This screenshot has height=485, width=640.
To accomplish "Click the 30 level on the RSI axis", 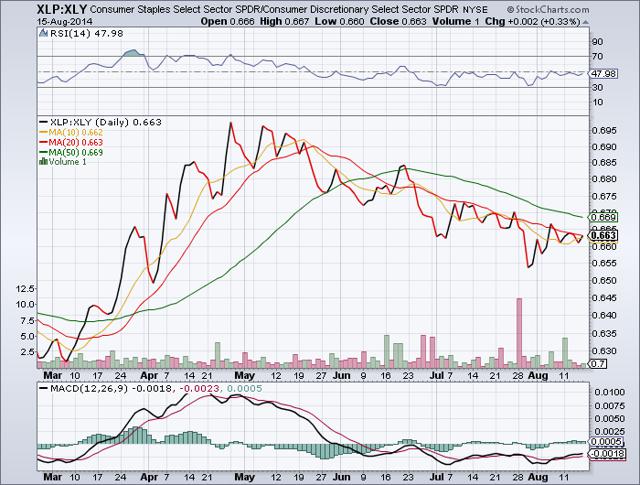I will [x=597, y=87].
